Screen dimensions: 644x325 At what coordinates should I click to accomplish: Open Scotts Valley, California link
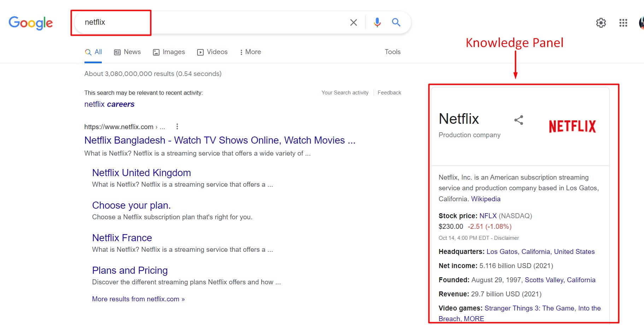point(560,280)
